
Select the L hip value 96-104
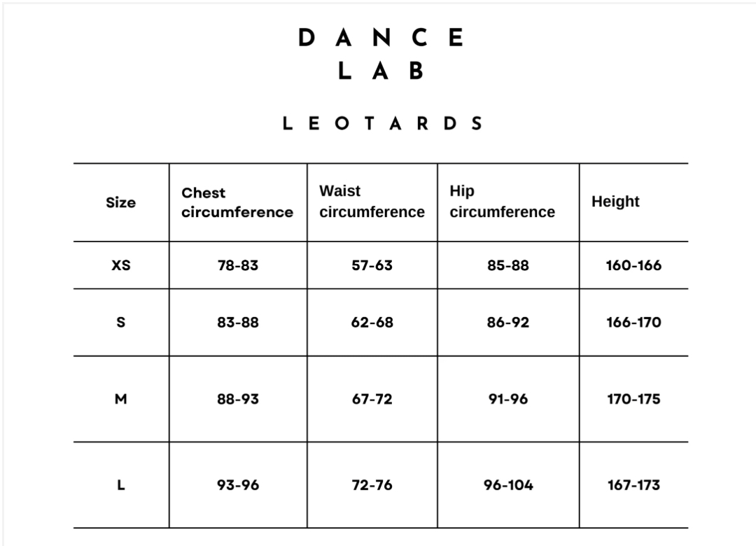point(508,485)
